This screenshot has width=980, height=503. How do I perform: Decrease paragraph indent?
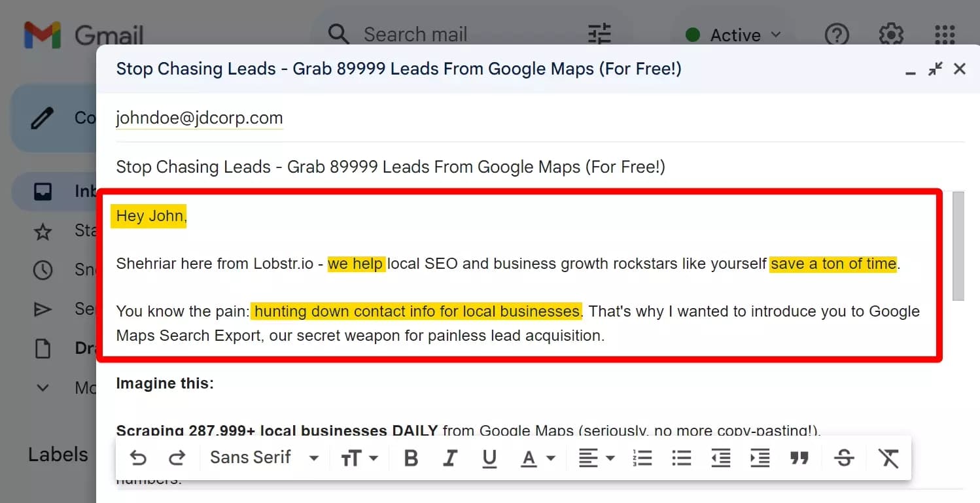point(720,458)
